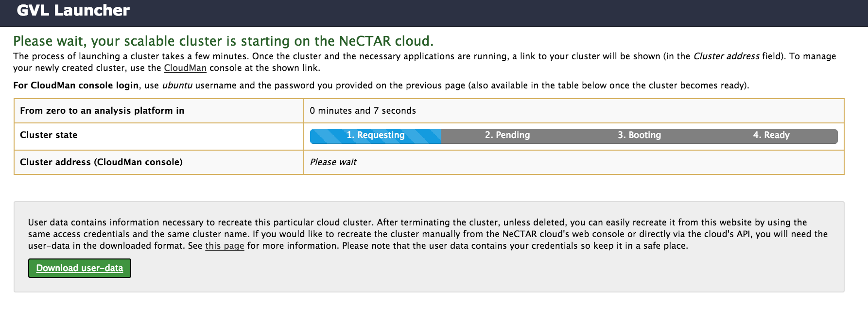Viewport: 868px width, 309px height.
Task: Click the user data description paragraph
Action: (428, 234)
